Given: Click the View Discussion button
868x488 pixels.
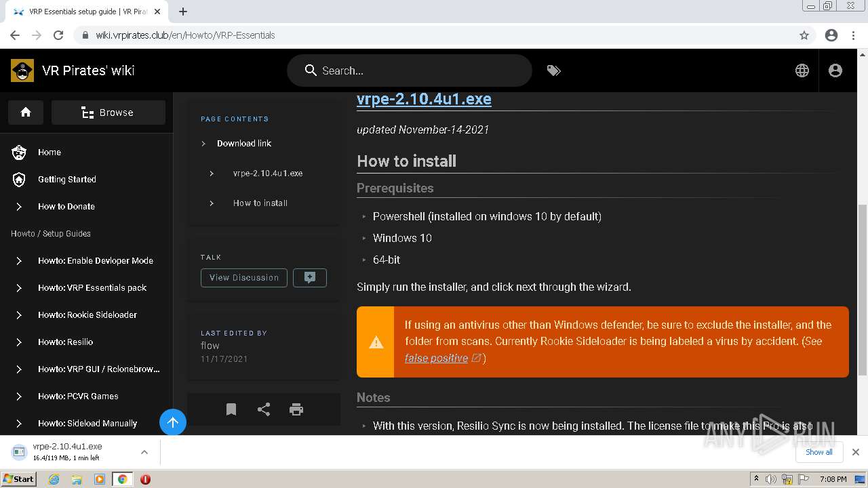Looking at the screenshot, I should point(244,278).
